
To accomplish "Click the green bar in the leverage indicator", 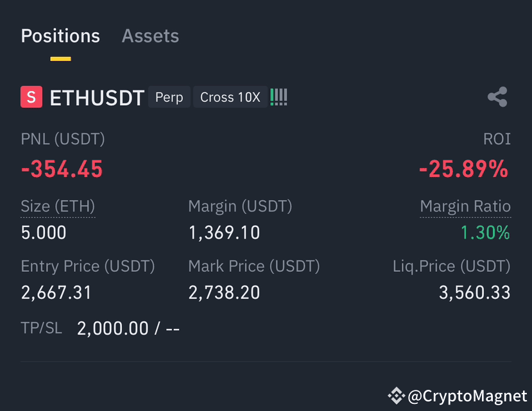I will point(272,97).
